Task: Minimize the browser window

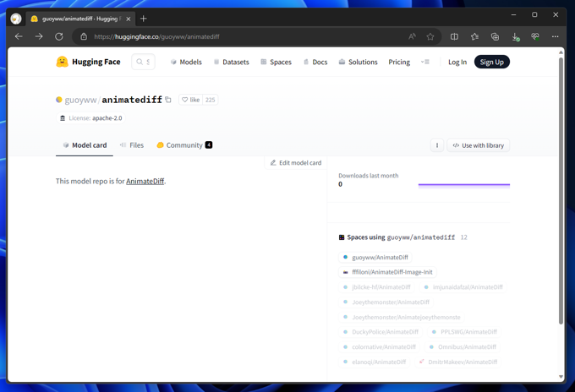Action: pyautogui.click(x=514, y=14)
